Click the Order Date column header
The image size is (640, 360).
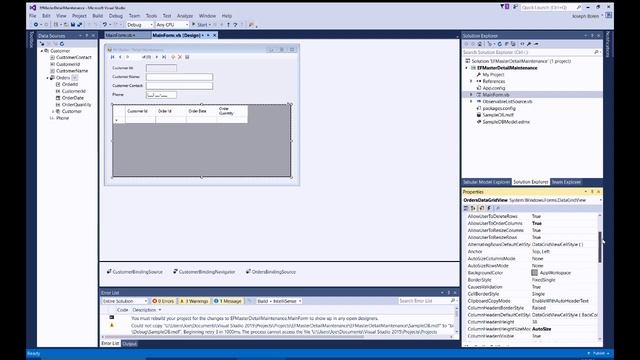pyautogui.click(x=201, y=111)
